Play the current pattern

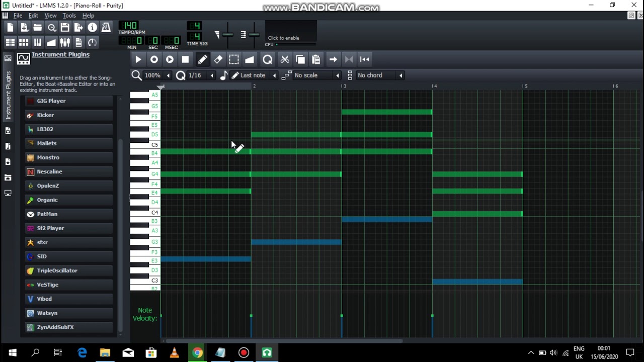(138, 59)
